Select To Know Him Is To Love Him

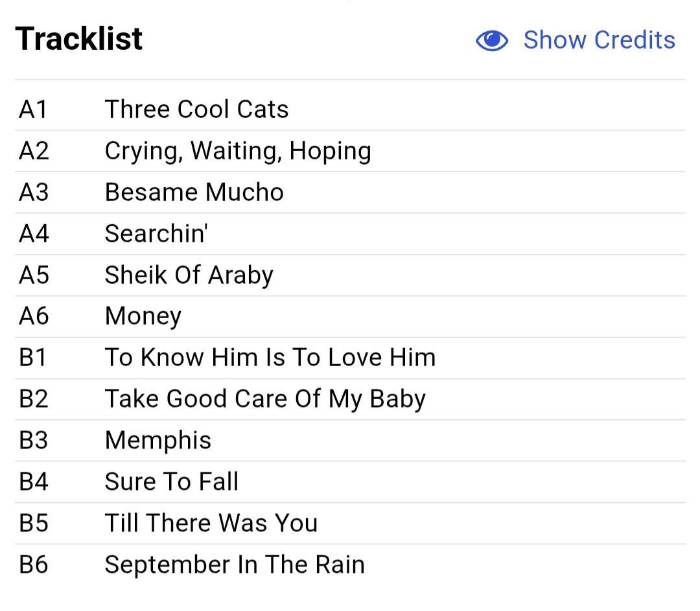(270, 358)
